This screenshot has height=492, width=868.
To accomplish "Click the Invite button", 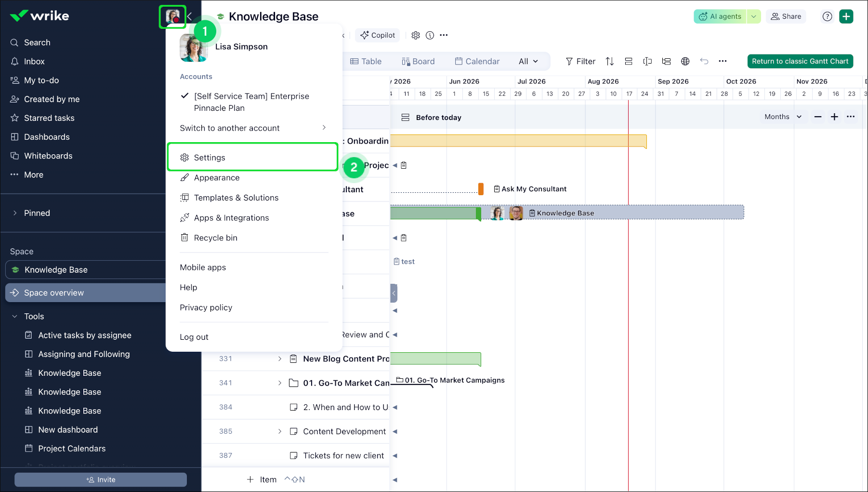I will 101,479.
